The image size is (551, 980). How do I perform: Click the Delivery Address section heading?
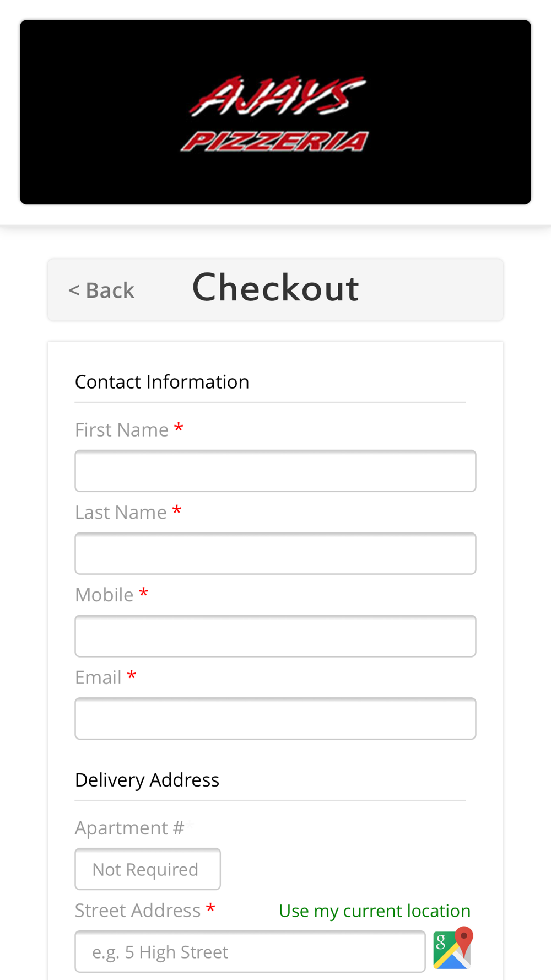point(147,780)
